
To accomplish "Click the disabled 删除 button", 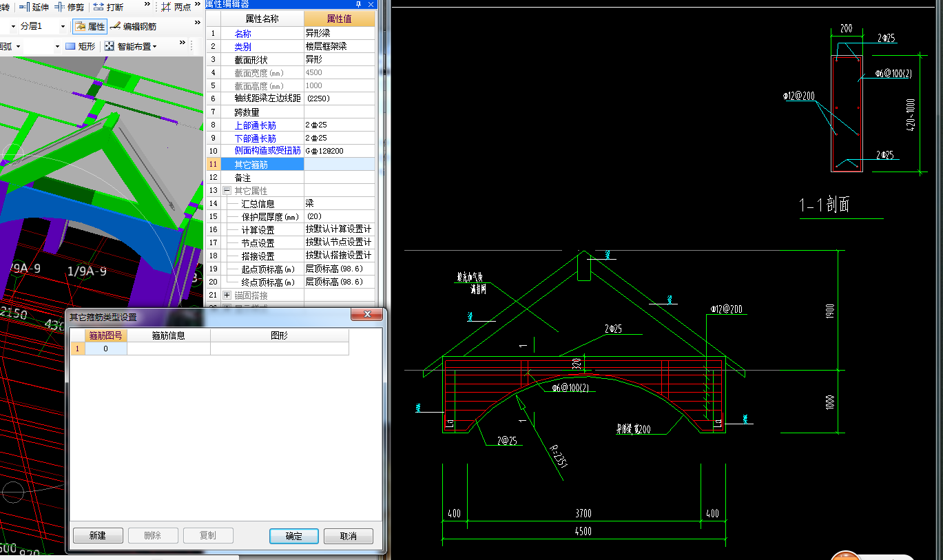I will (x=153, y=536).
